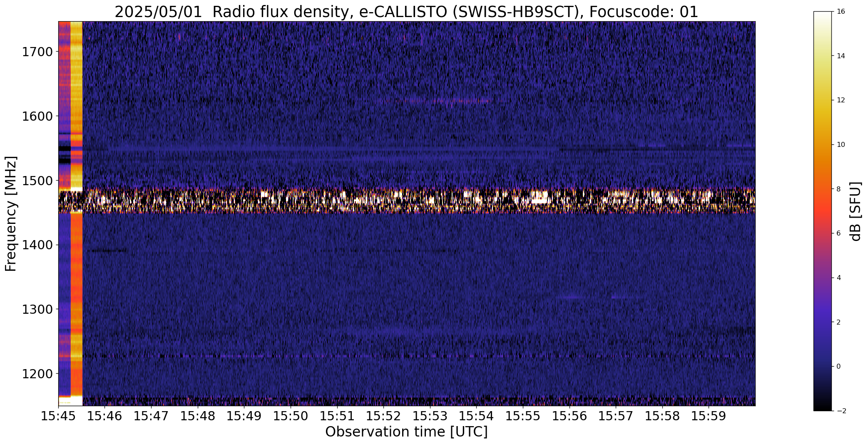This screenshot has width=868, height=444.
Task: Click the 15:58 time tick label
Action: [x=662, y=416]
